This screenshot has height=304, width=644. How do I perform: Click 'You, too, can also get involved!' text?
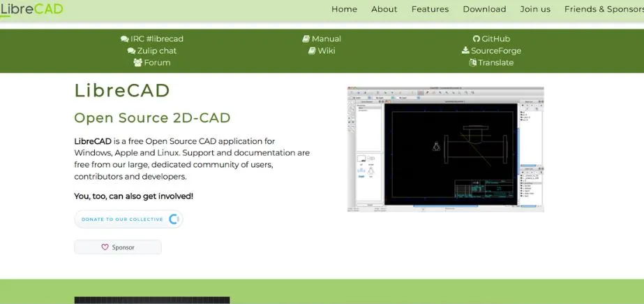[x=133, y=196]
